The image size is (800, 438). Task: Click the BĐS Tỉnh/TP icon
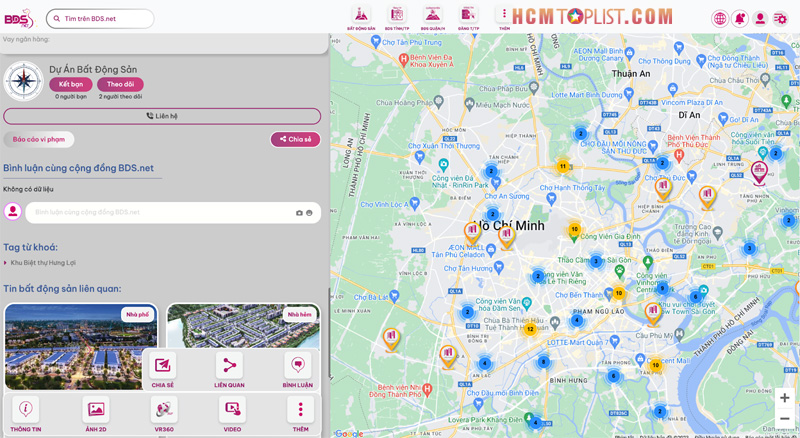click(397, 16)
